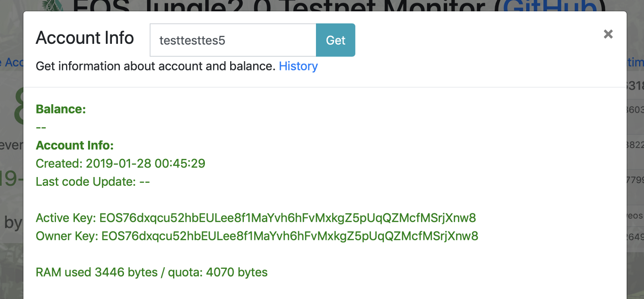Screen dimensions: 644x299
Task: Click the green Account Info: section heading
Action: point(74,145)
